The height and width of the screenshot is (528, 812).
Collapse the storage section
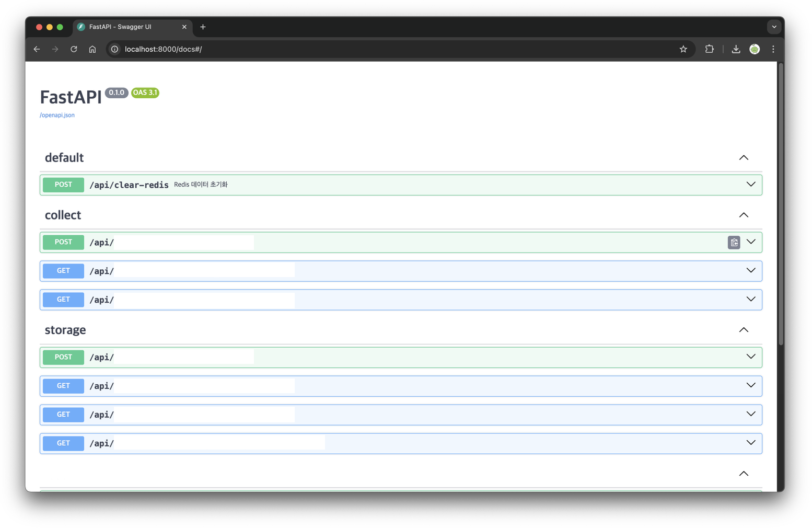[744, 330]
